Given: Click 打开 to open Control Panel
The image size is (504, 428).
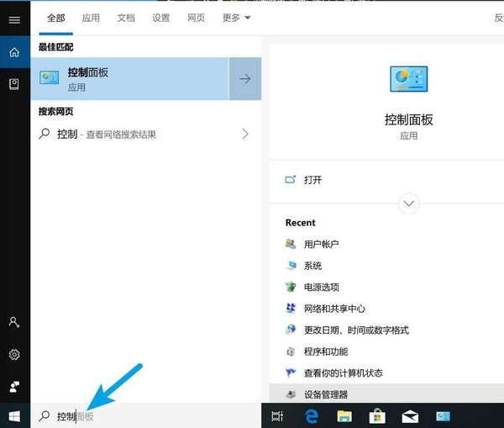Looking at the screenshot, I should point(312,180).
